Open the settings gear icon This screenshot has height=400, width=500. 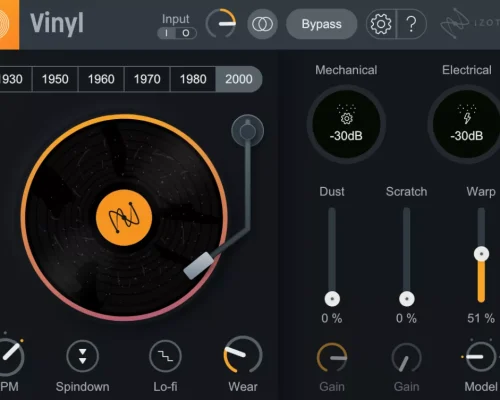coord(381,24)
